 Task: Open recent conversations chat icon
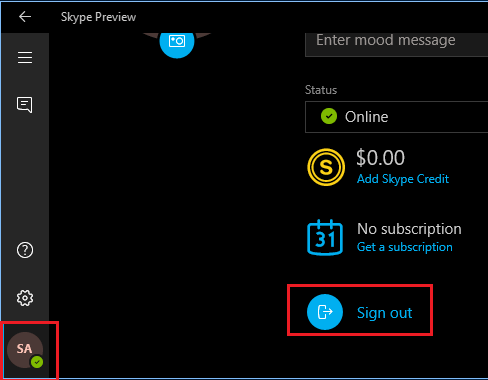pos(25,105)
